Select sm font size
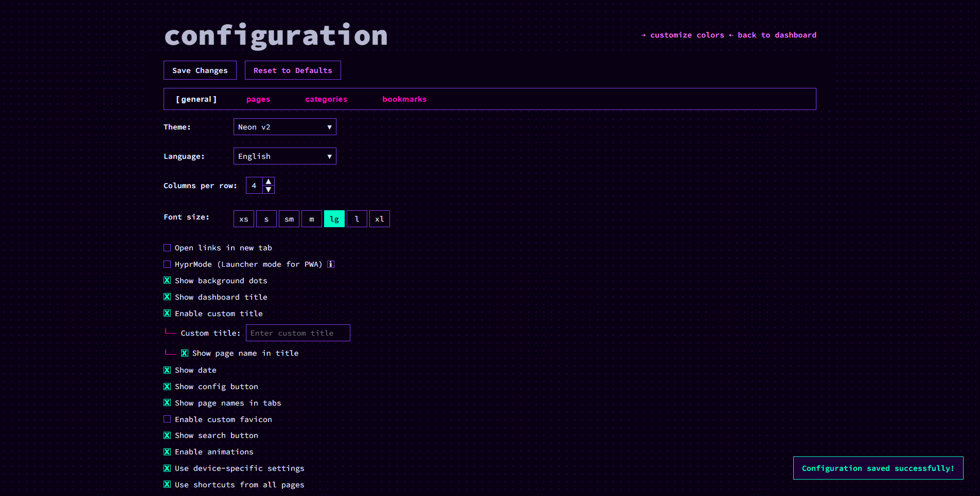 (289, 219)
